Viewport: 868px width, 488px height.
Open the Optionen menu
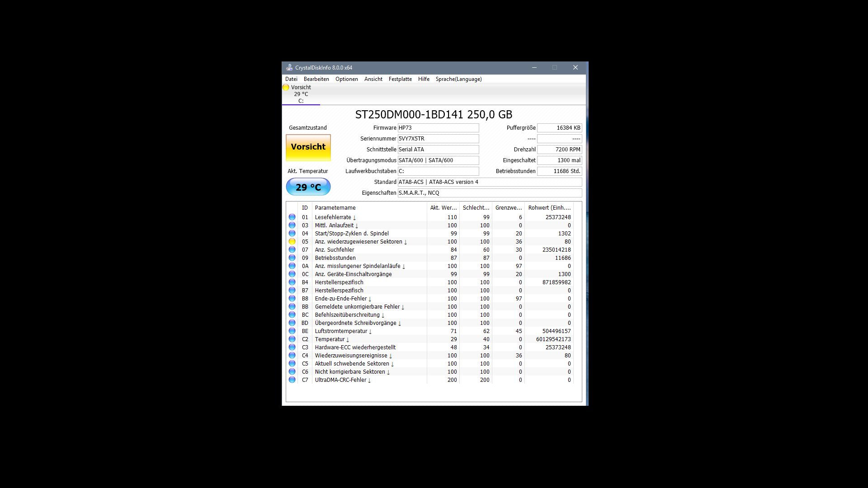(346, 79)
